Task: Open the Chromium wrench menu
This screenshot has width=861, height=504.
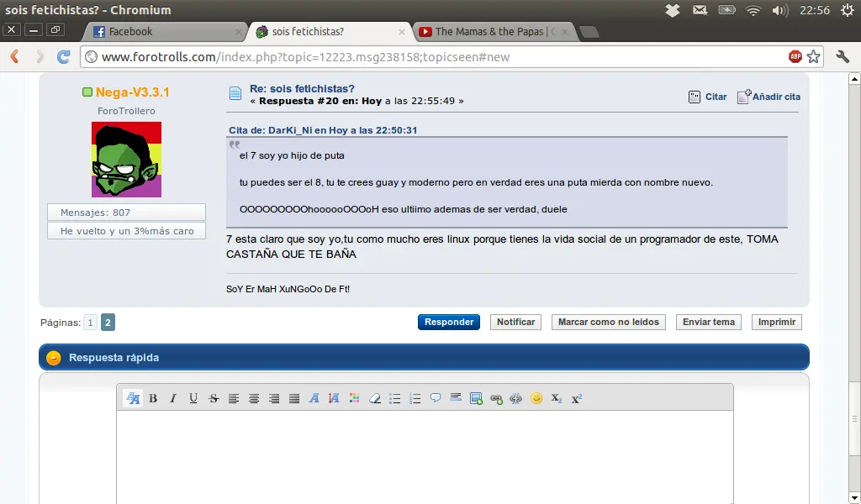Action: 843,56
